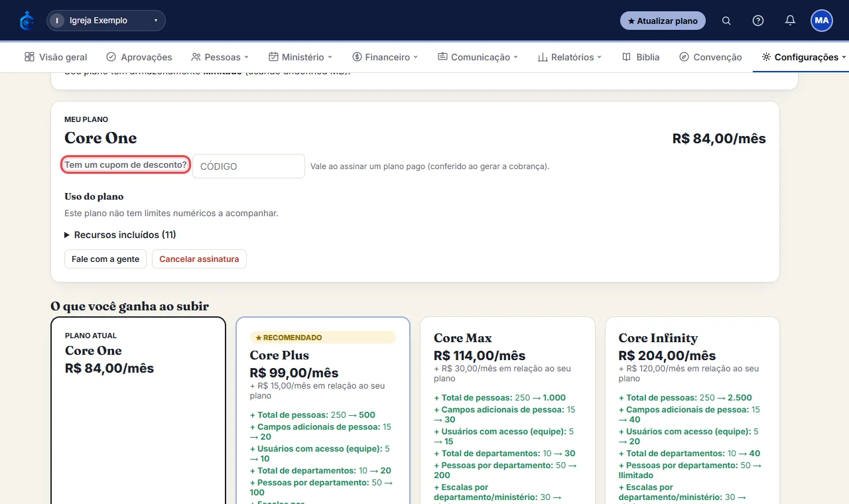The height and width of the screenshot is (504, 849).
Task: Click "O que você ganha ao subir" heading
Action: click(130, 306)
